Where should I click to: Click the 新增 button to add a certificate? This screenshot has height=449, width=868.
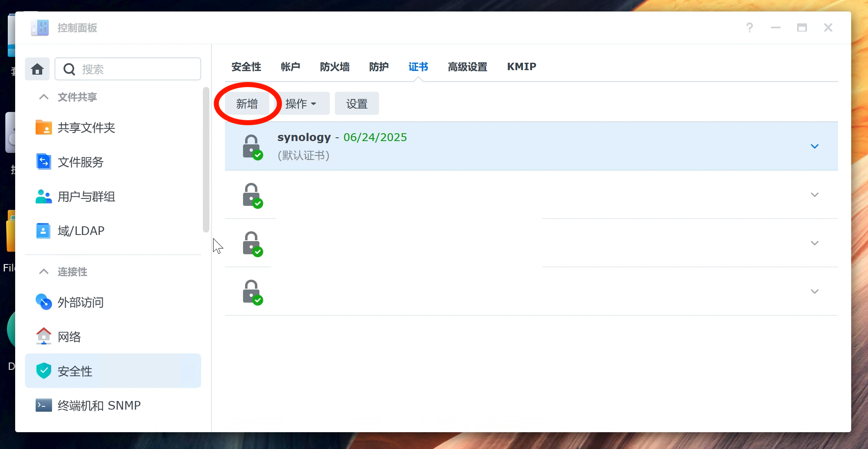(247, 103)
